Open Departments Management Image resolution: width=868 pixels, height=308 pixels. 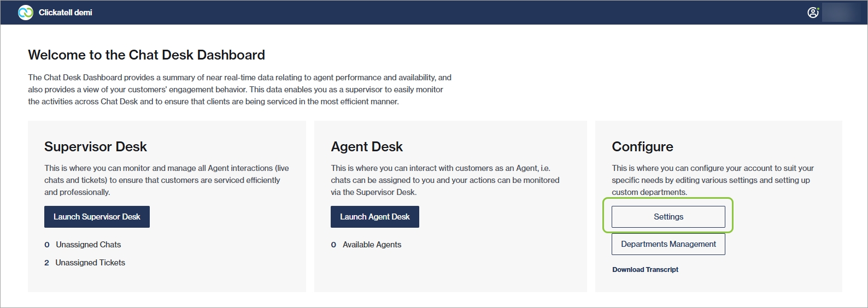click(x=668, y=244)
